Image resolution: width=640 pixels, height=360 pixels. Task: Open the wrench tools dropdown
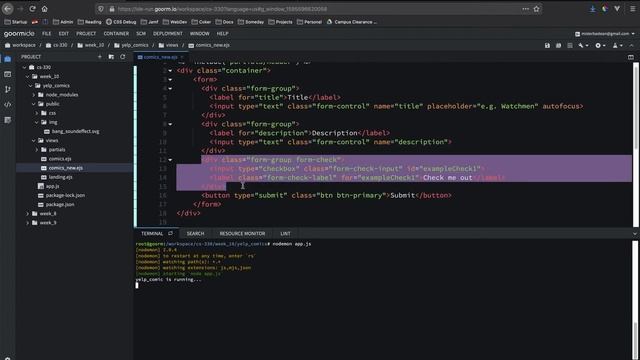[583, 46]
